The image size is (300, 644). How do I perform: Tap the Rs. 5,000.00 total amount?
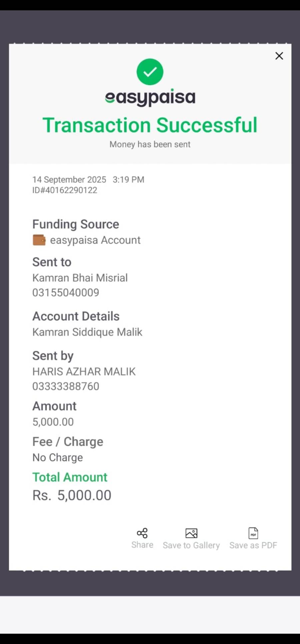(72, 495)
